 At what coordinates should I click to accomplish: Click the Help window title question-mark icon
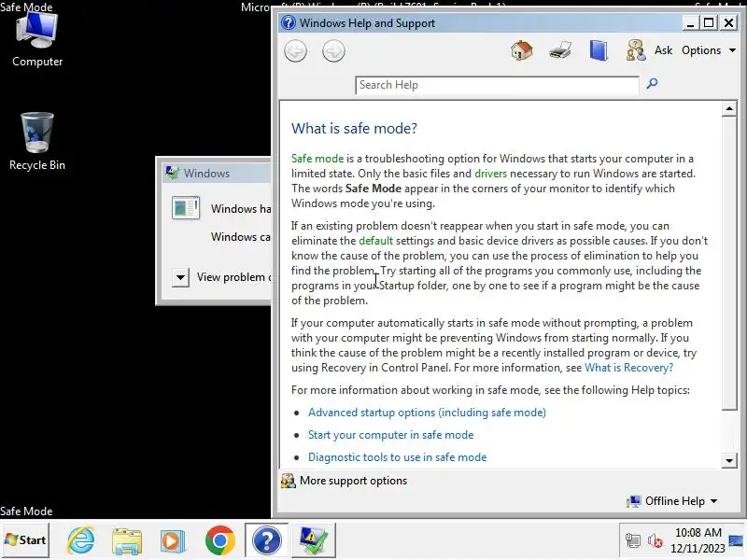(289, 22)
